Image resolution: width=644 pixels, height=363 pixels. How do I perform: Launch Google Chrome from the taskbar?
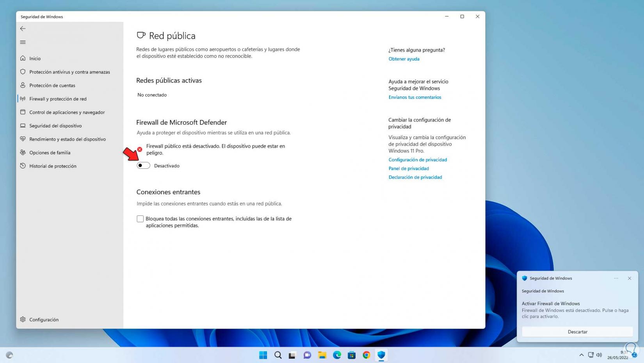coord(366,355)
